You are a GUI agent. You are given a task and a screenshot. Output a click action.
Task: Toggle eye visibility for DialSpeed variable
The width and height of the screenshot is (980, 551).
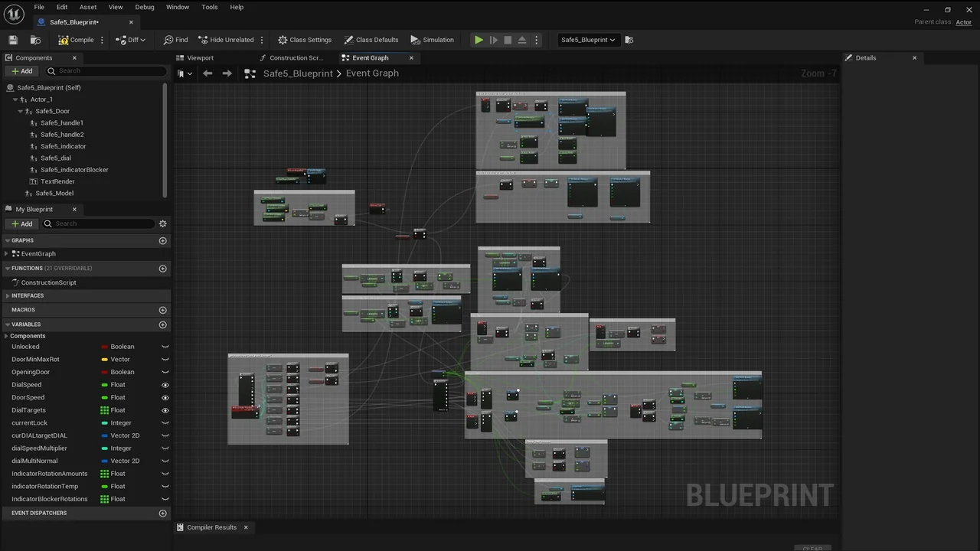(165, 385)
